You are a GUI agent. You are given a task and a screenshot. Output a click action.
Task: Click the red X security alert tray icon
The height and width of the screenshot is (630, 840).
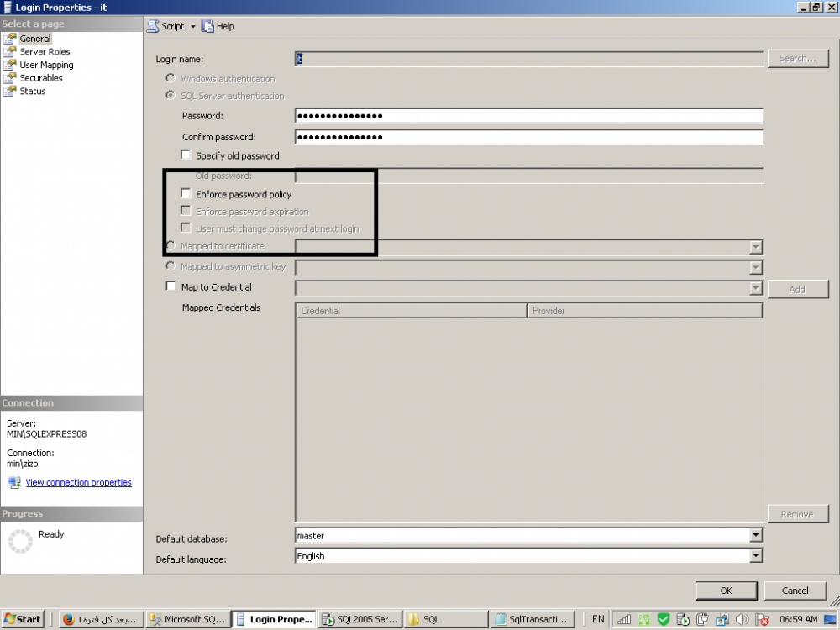[762, 620]
